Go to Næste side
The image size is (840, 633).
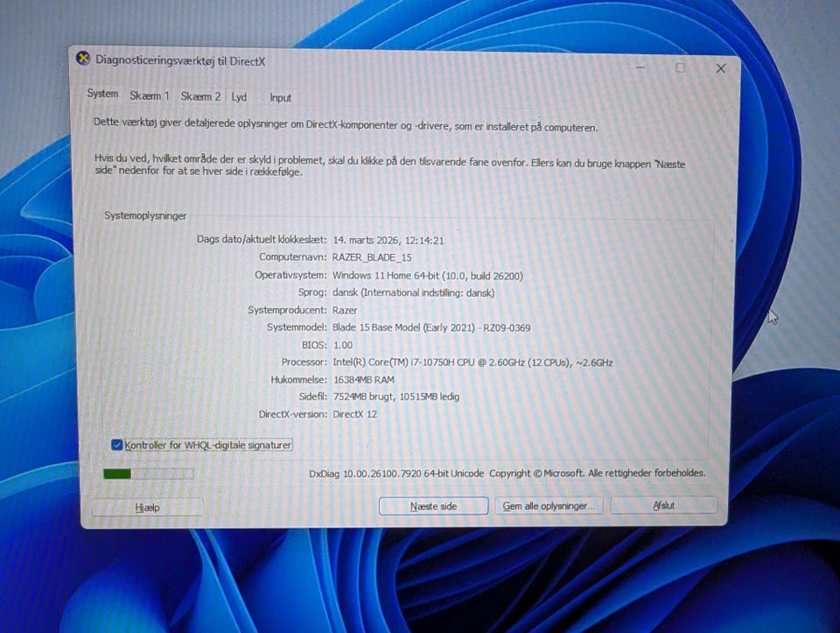[x=433, y=506]
